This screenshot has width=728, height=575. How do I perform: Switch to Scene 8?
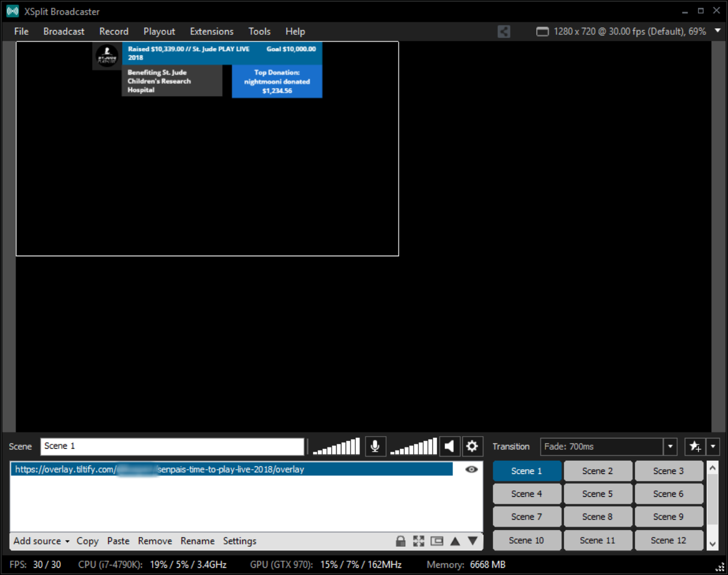coord(598,517)
